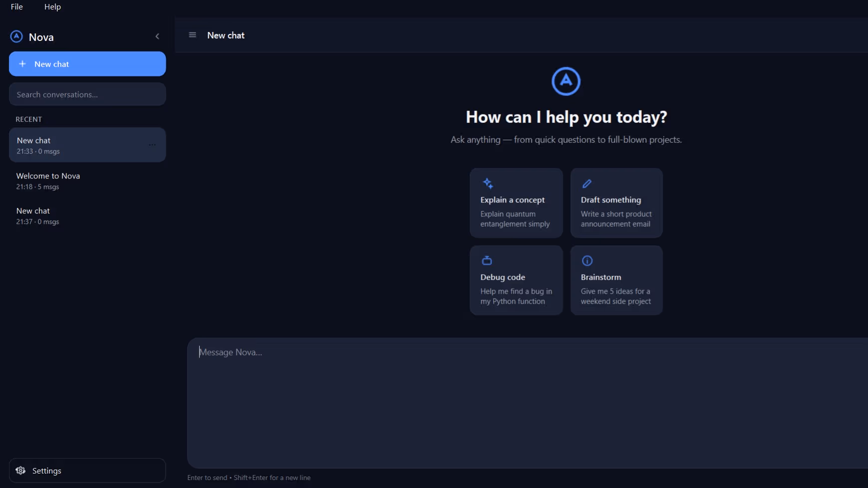This screenshot has height=488, width=868.
Task: Open options menu for 21:33 New chat
Action: coord(152,145)
